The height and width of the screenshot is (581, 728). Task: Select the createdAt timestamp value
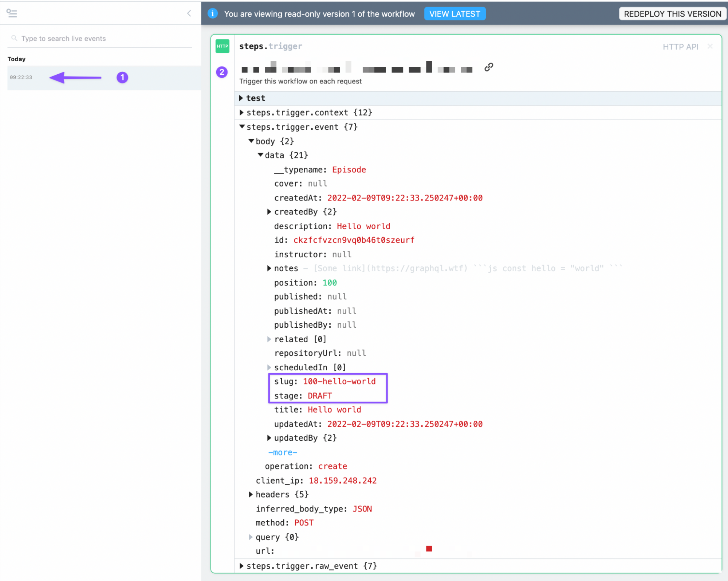pos(405,198)
